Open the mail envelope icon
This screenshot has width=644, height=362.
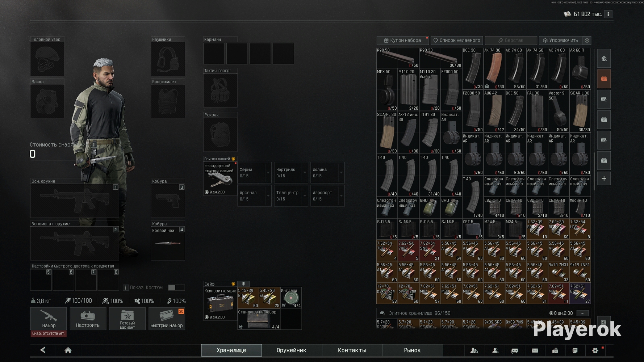535,350
